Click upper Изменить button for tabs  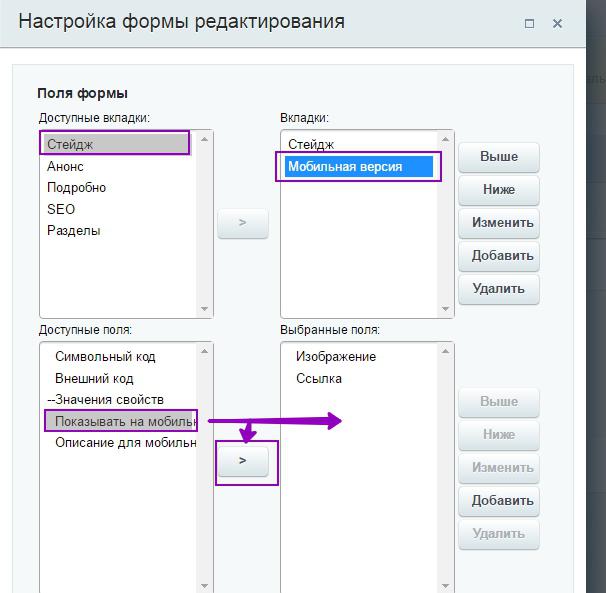tap(499, 223)
